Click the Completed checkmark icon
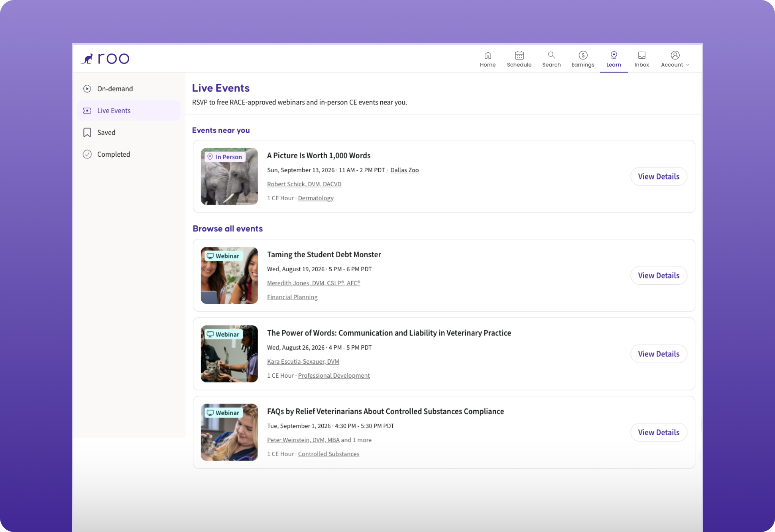775x532 pixels. point(87,154)
